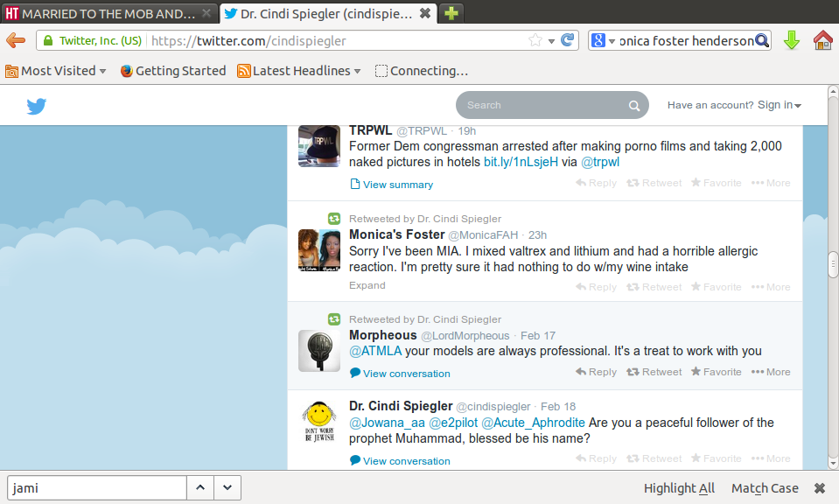Click the green padlock site identity icon
Image resolution: width=839 pixels, height=504 pixels.
(48, 40)
